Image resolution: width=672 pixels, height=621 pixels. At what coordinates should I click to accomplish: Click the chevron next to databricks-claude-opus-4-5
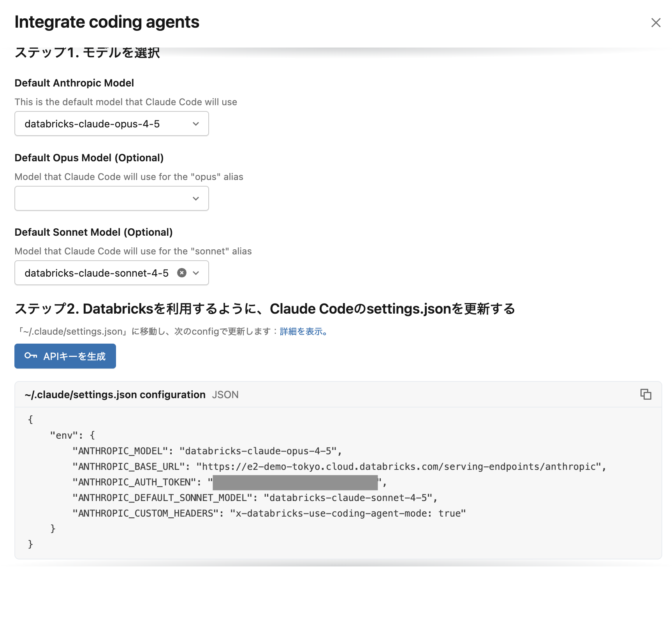(195, 124)
